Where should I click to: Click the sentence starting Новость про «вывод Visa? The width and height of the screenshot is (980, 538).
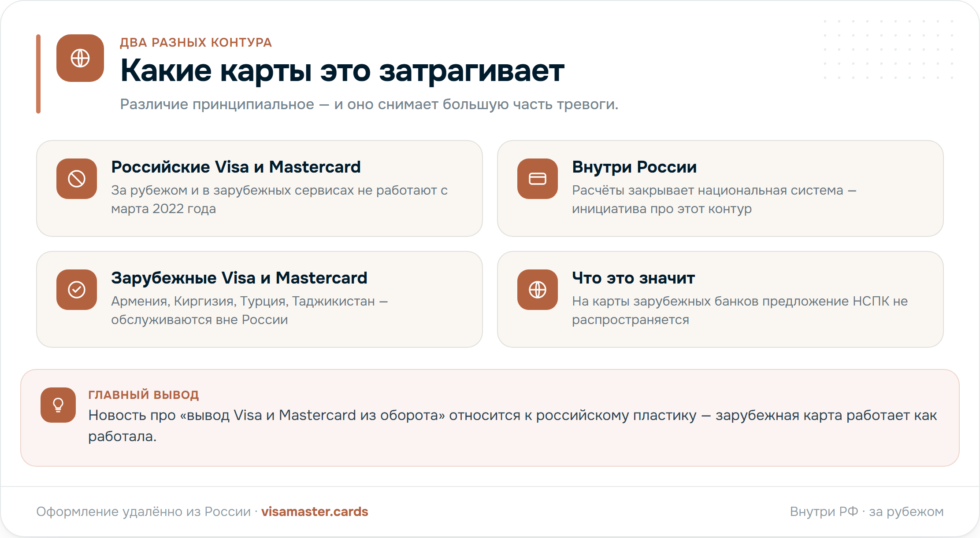(512, 426)
